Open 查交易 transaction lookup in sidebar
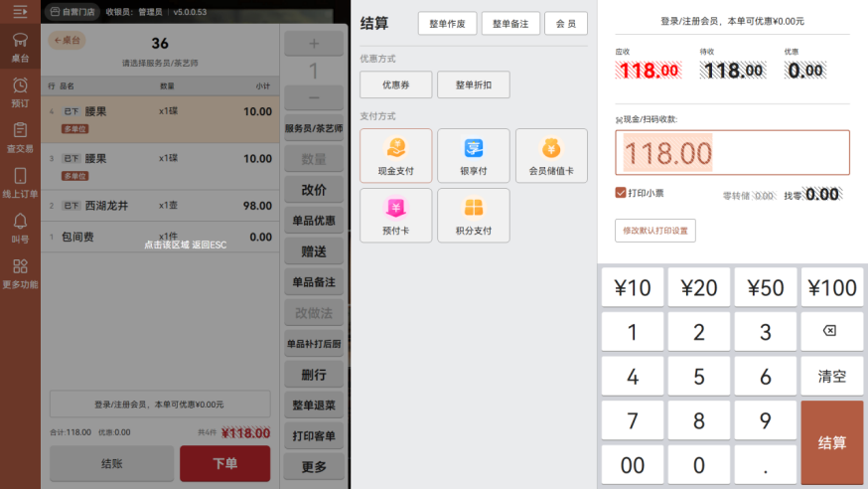 tap(20, 137)
